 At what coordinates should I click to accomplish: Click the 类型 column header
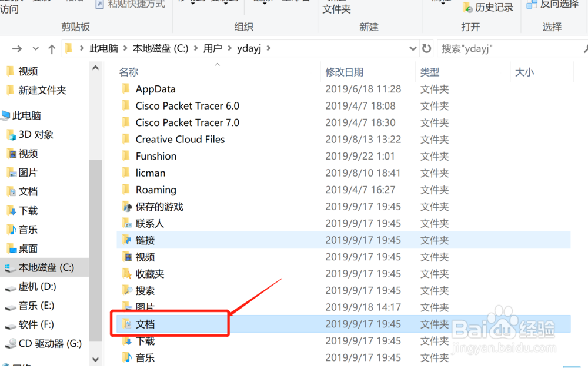click(x=430, y=71)
